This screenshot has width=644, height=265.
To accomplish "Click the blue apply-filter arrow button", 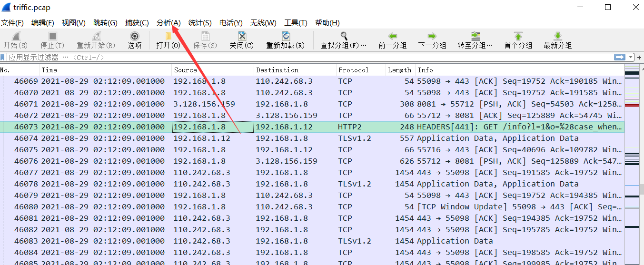I will pyautogui.click(x=619, y=57).
